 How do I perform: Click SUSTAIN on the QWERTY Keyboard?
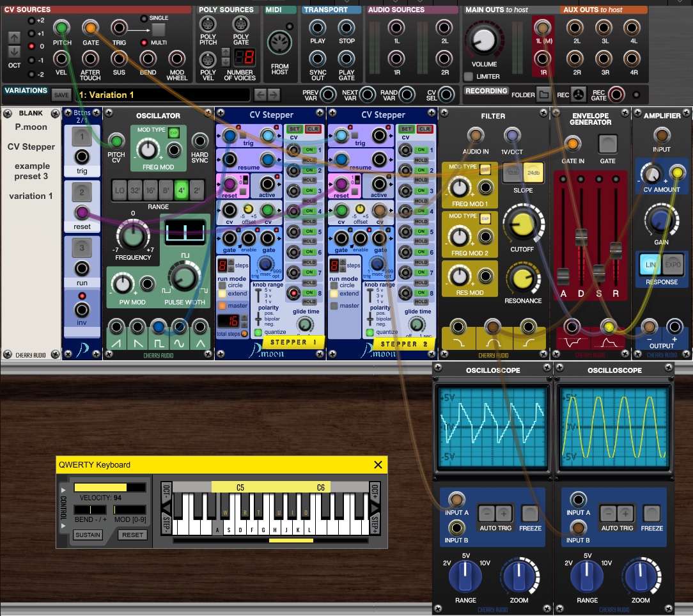tap(88, 535)
